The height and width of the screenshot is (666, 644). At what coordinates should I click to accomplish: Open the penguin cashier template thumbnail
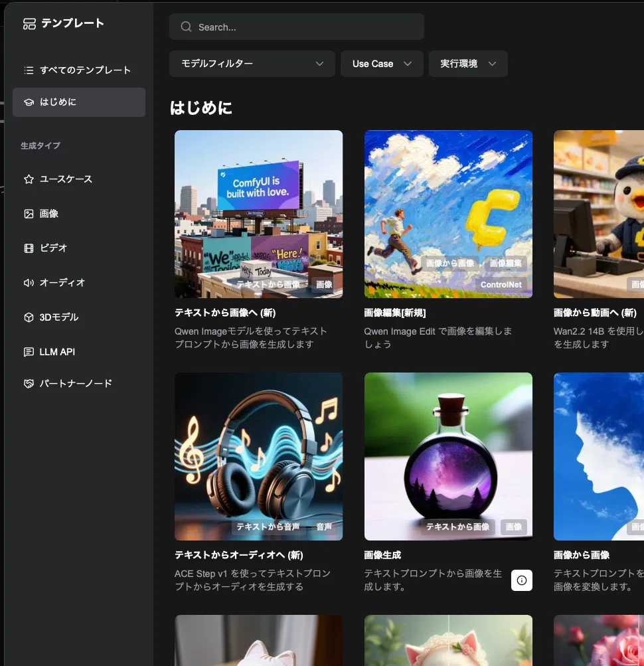599,214
